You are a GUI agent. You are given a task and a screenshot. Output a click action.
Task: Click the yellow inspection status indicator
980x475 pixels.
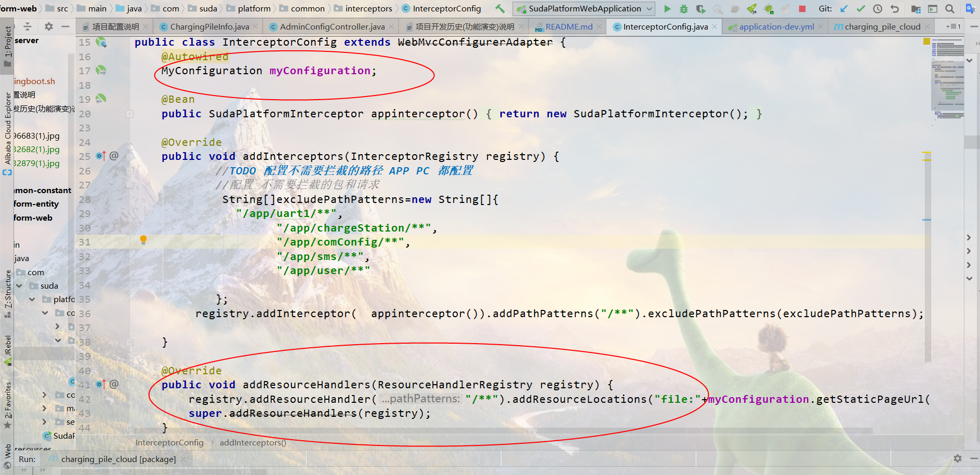pyautogui.click(x=926, y=42)
